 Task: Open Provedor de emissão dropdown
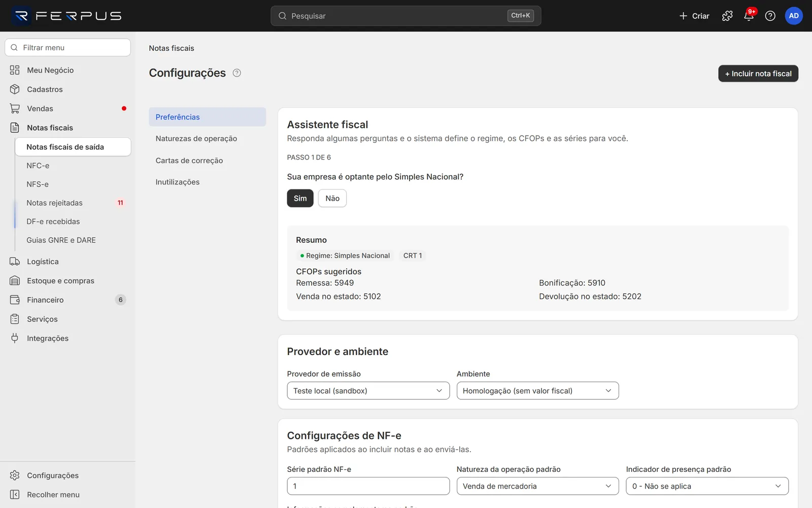pyautogui.click(x=368, y=391)
